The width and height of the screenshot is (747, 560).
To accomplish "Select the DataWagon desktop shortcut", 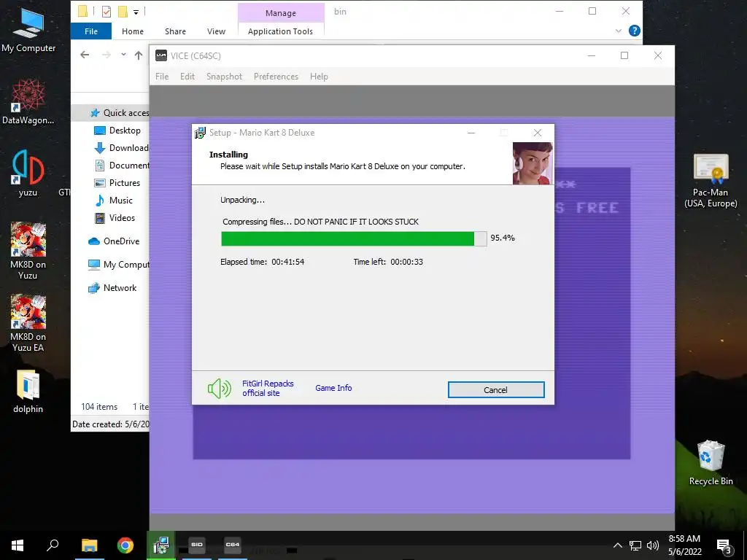I will click(x=28, y=102).
